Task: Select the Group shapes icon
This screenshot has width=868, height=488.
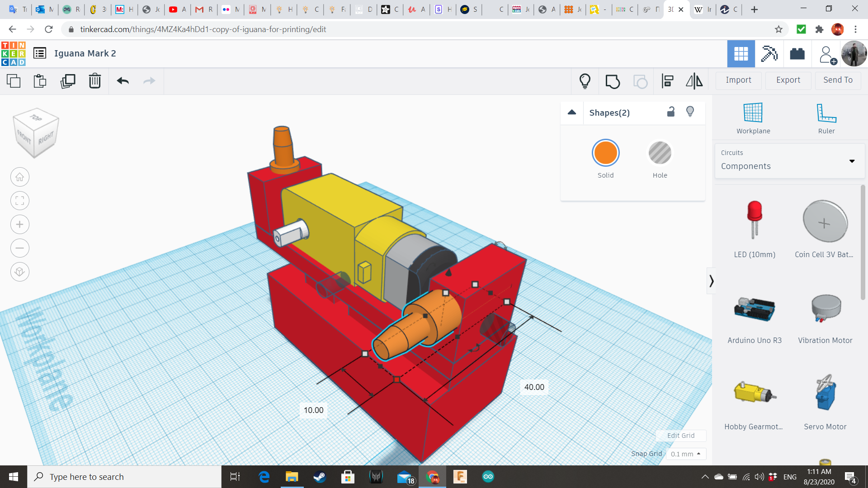Action: point(613,81)
